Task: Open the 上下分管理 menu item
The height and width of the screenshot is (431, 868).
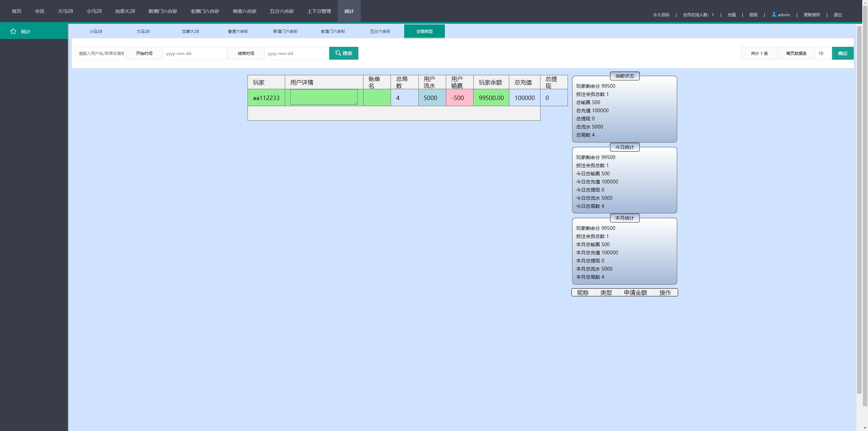Action: tap(319, 11)
